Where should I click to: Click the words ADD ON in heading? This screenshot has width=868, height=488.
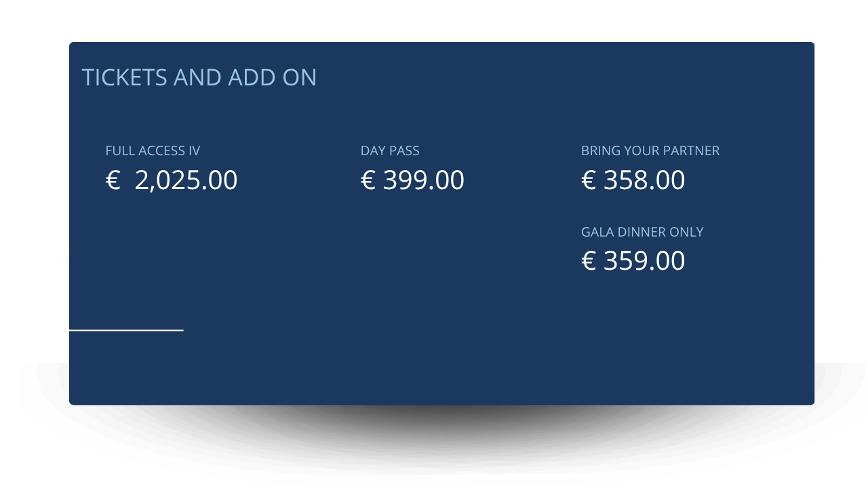tap(273, 77)
